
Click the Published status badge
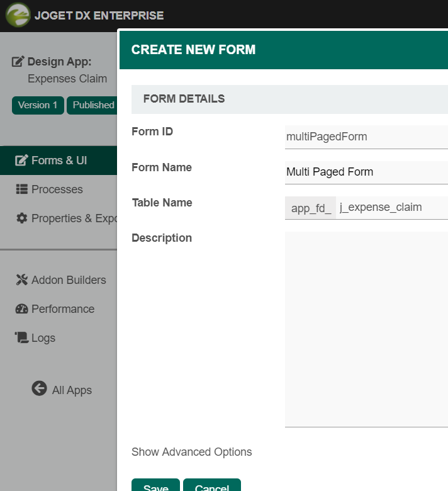[x=92, y=105]
